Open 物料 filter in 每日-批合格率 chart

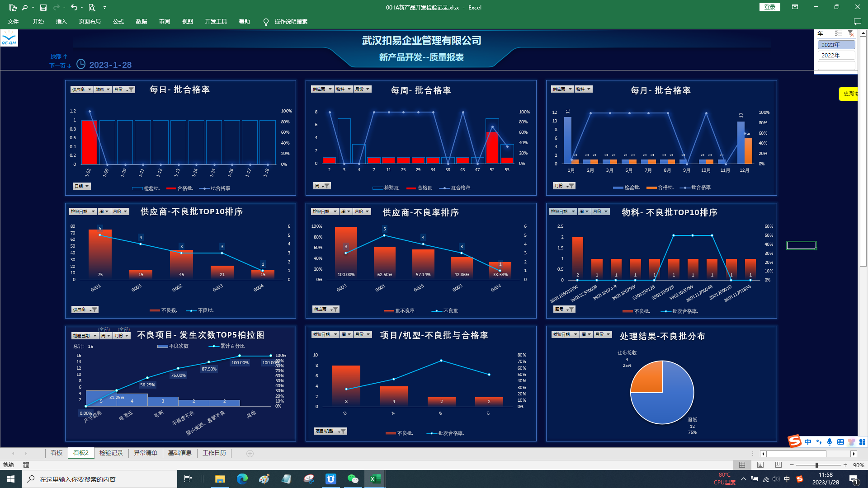[x=103, y=89]
